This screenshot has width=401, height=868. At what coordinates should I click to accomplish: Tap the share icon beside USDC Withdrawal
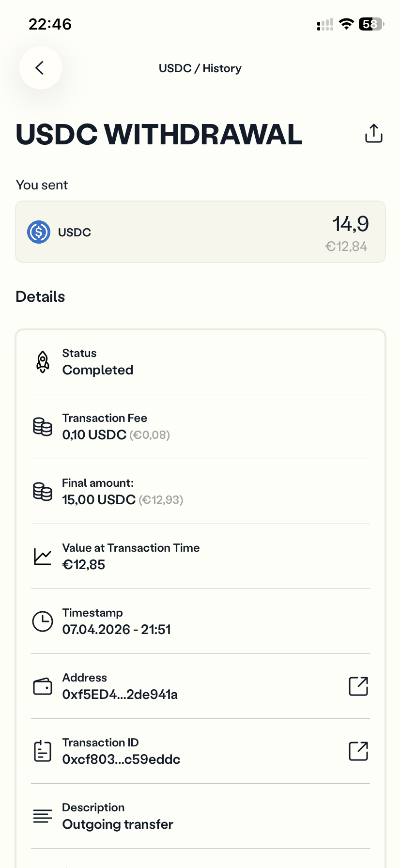pos(373,134)
